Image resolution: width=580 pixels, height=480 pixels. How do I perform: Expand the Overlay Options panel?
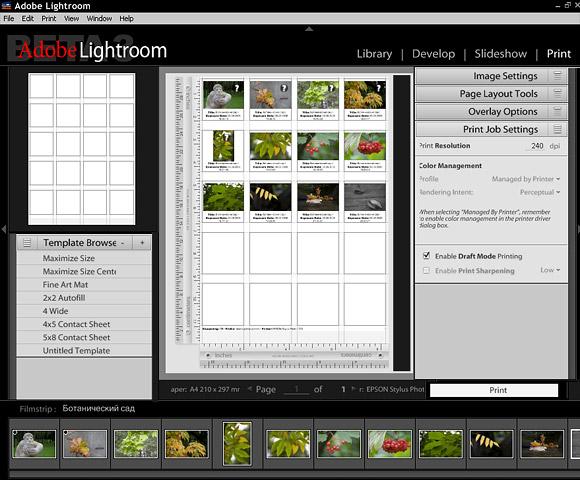491,111
